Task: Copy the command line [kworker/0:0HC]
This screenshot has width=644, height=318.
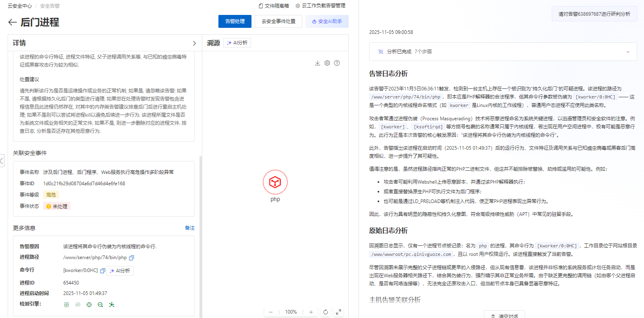Action: 103,271
